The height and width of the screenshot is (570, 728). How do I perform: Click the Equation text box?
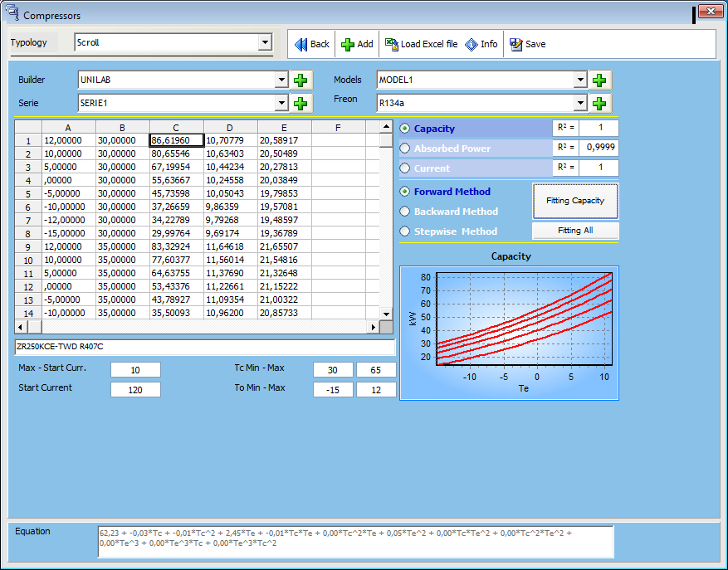[355, 541]
